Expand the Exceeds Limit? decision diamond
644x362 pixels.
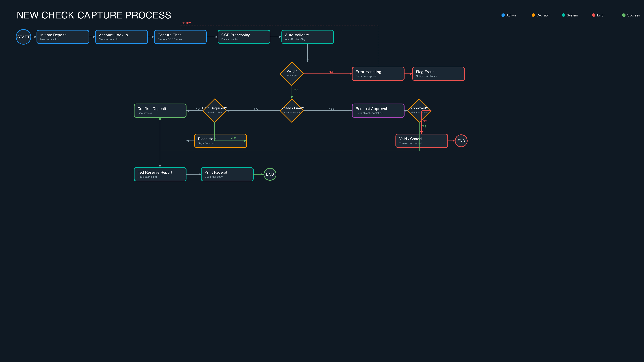[x=292, y=110]
